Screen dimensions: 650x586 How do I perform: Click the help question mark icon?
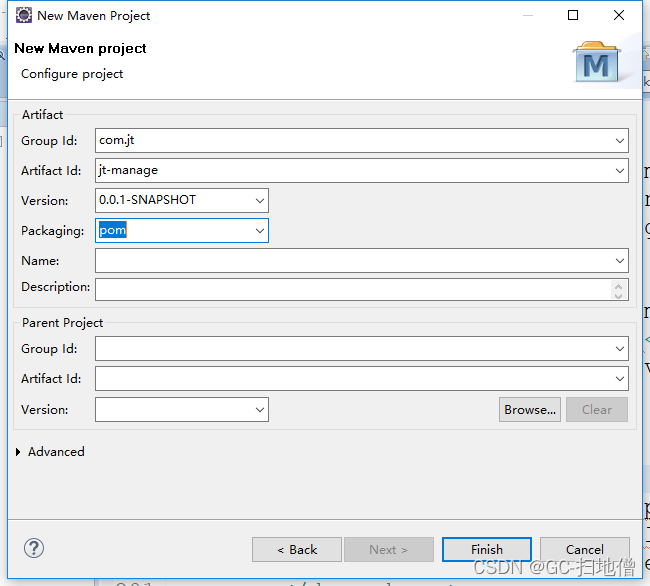tap(34, 548)
